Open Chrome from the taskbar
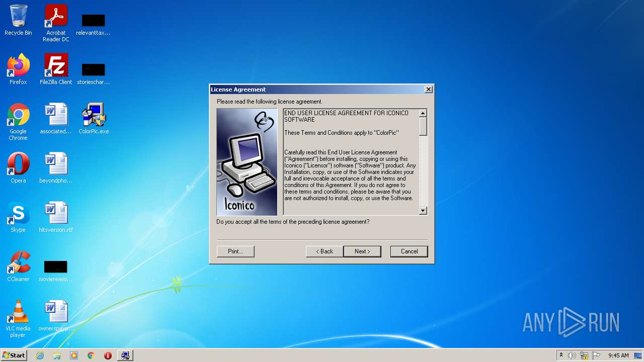This screenshot has height=362, width=644. click(91, 355)
